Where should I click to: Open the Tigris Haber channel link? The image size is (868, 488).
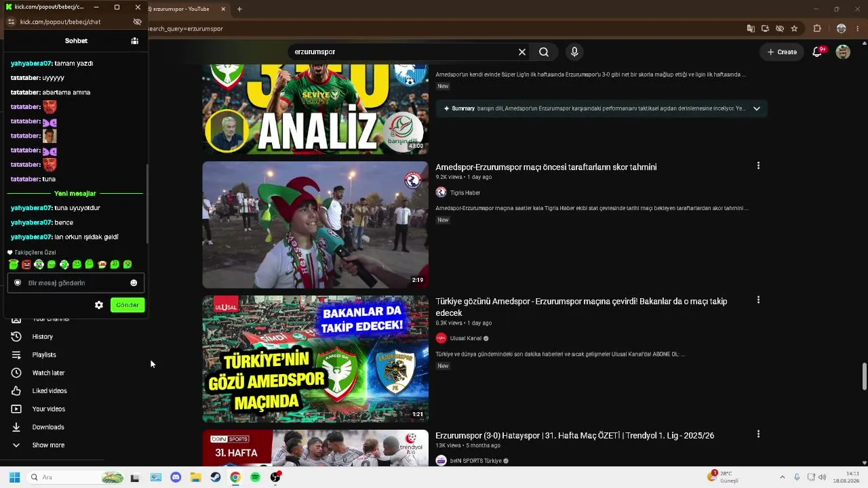(465, 193)
